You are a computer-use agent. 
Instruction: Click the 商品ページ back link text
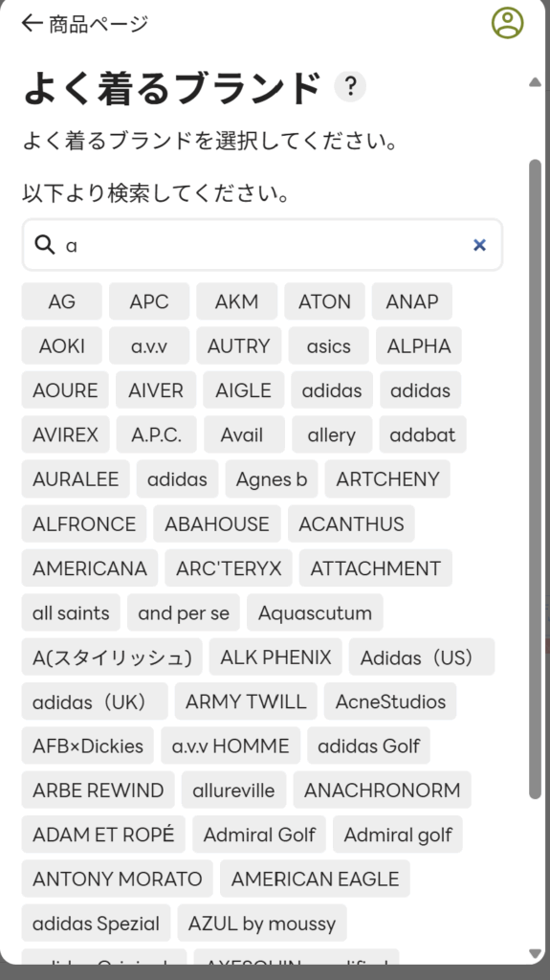(x=99, y=24)
